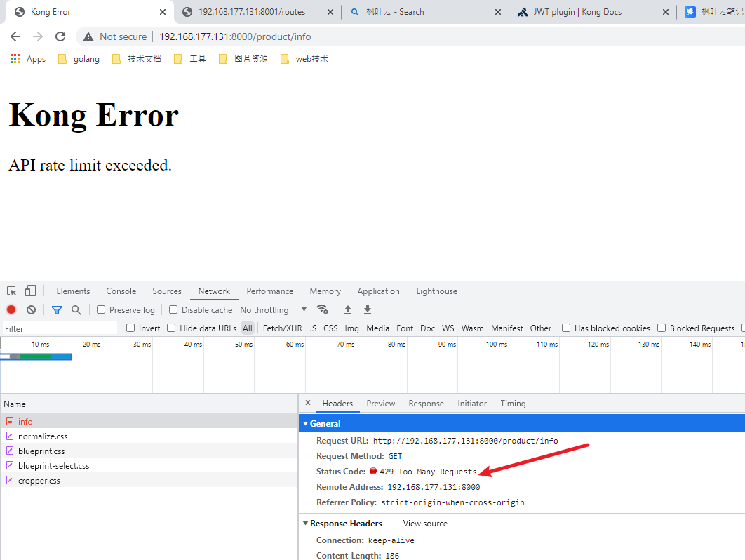
Task: Click the address bar URL
Action: (235, 36)
